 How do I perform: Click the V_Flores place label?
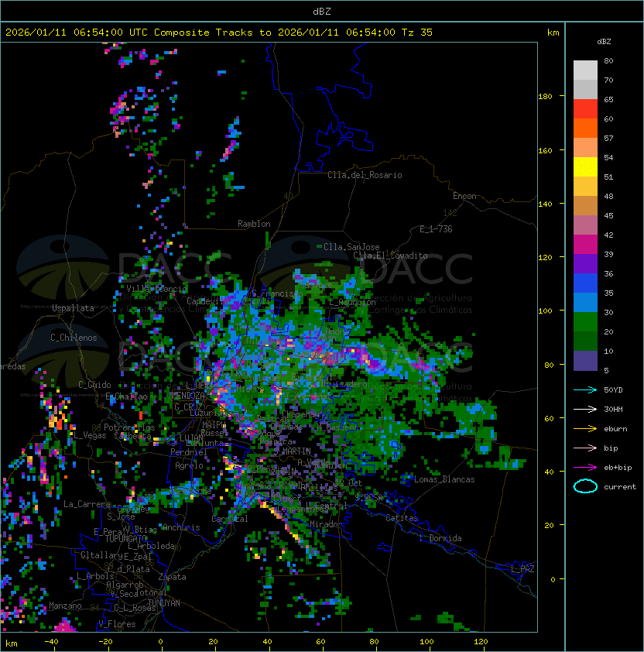(117, 624)
